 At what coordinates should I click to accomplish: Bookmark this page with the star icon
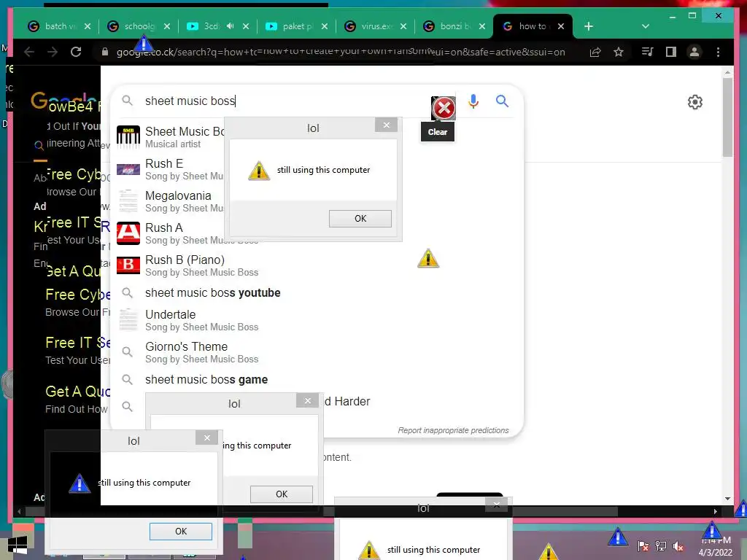[619, 52]
